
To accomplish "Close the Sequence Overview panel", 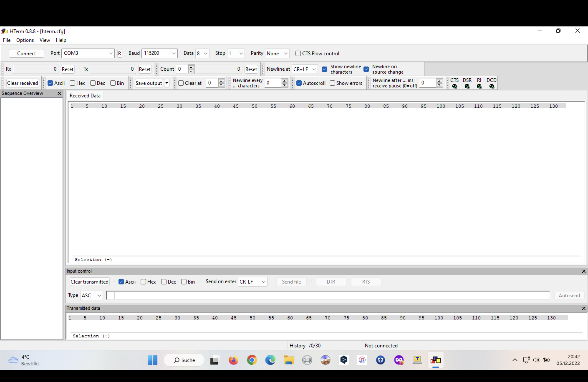I will 59,93.
